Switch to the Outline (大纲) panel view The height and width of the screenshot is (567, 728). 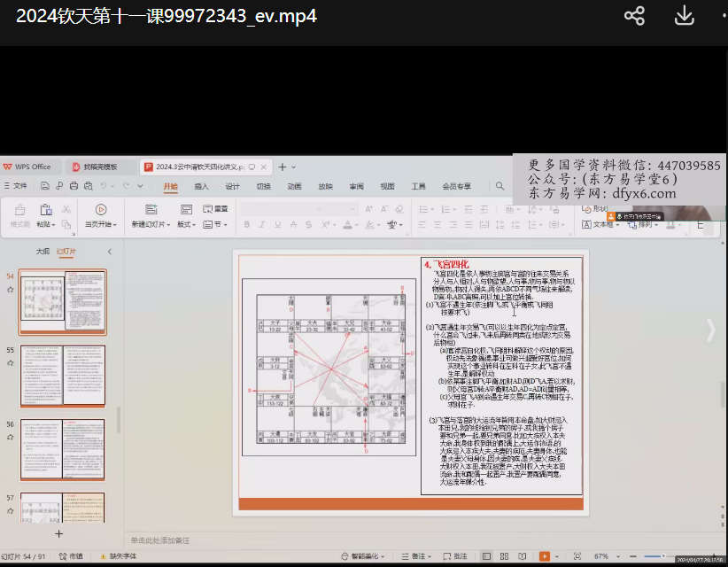point(43,252)
